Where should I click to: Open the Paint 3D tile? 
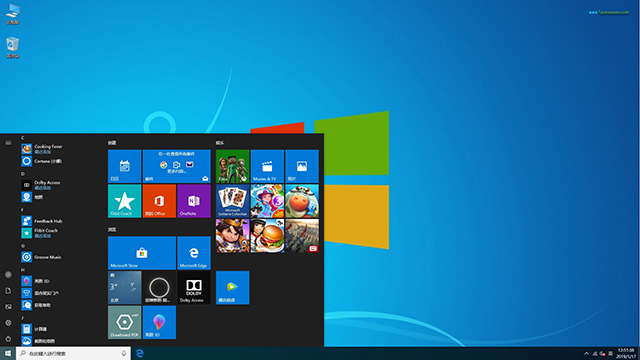[159, 322]
